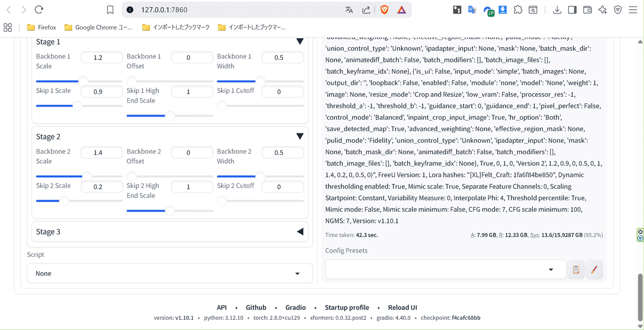This screenshot has height=330, width=644.
Task: Click the Reload UI link
Action: coord(402,307)
